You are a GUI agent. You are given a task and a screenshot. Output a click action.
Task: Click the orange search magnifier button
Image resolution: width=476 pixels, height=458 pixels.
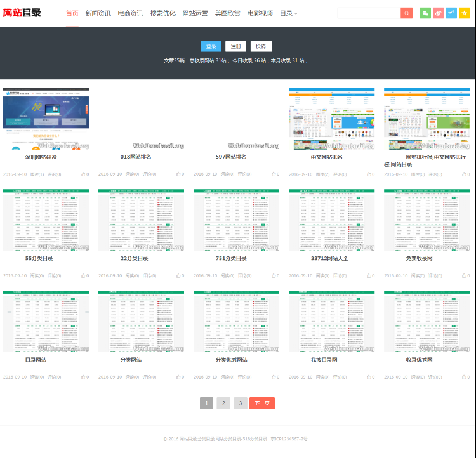pos(406,13)
